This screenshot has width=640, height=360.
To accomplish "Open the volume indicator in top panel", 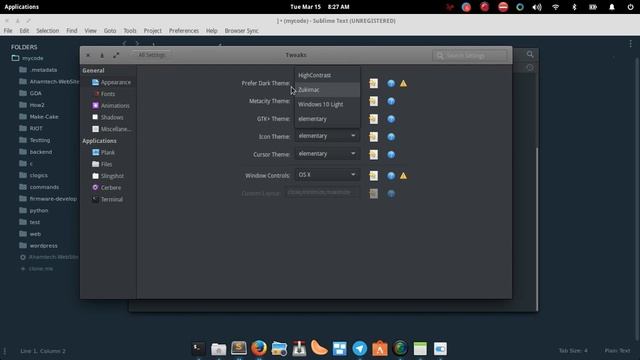I will (537, 7).
